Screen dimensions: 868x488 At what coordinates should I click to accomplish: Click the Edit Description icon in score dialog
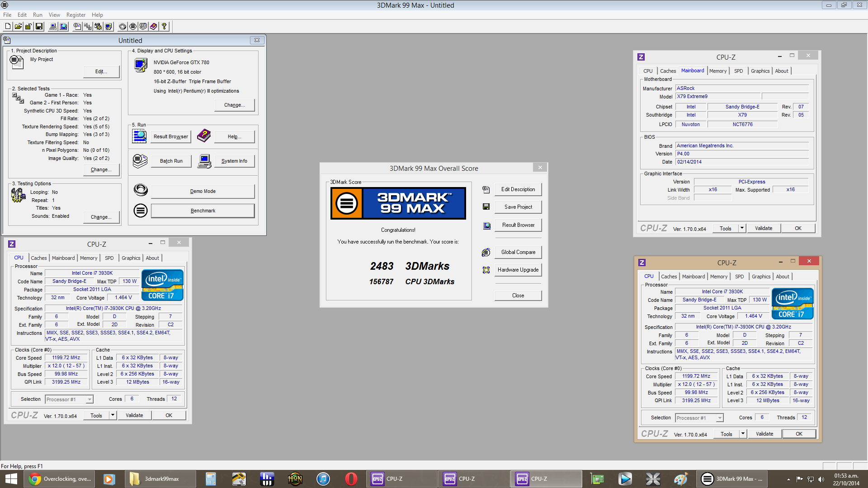point(486,190)
